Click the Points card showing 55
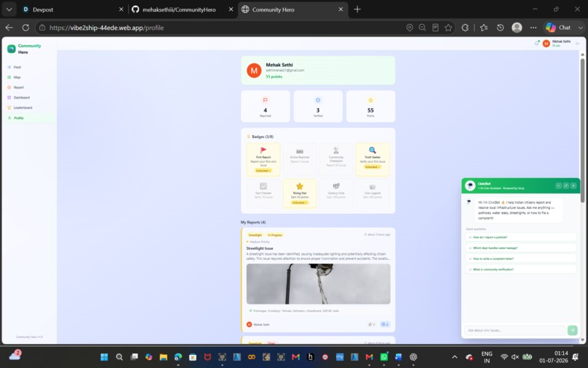Viewport: 588px width, 368px height. [x=371, y=107]
